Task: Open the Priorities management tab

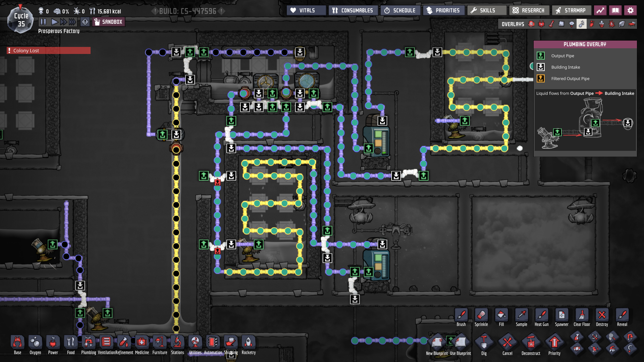Action: [x=443, y=10]
